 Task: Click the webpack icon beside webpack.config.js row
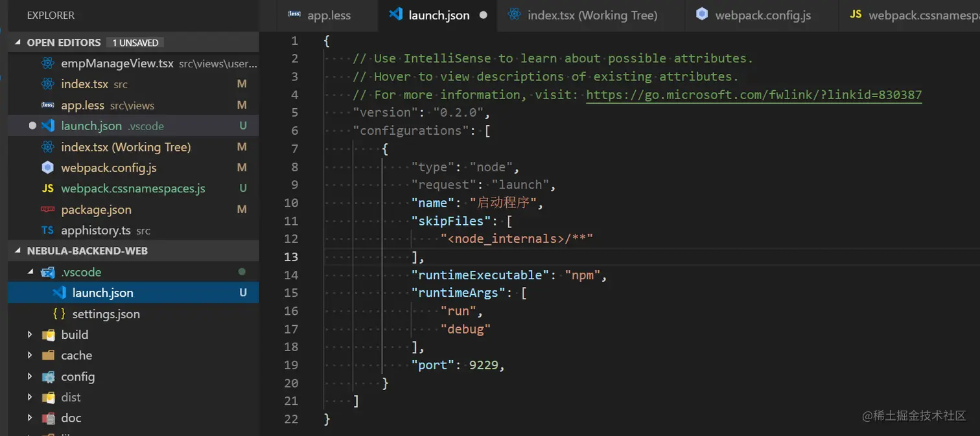pyautogui.click(x=47, y=167)
